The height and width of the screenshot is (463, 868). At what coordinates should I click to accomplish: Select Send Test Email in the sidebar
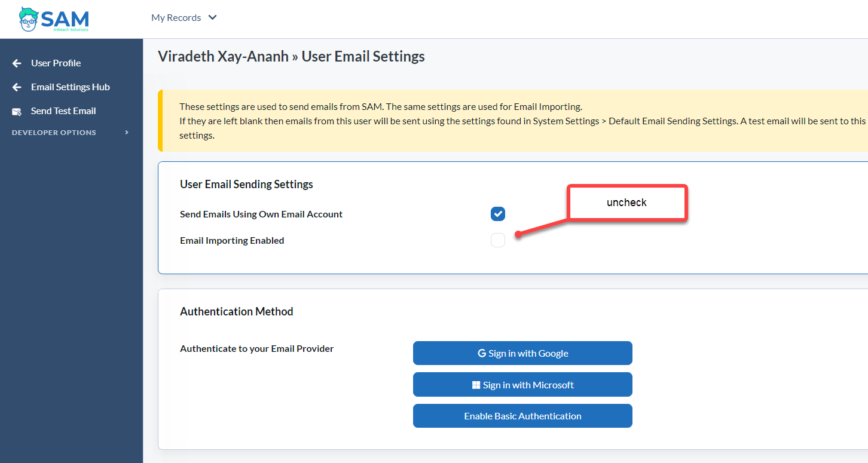coord(63,111)
